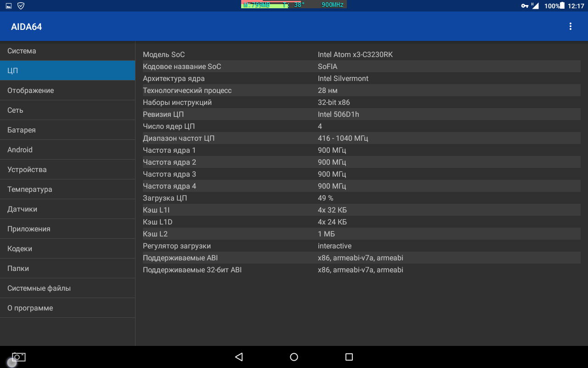Select the Диапазон частот ЦП label
The height and width of the screenshot is (368, 588).
tap(179, 138)
